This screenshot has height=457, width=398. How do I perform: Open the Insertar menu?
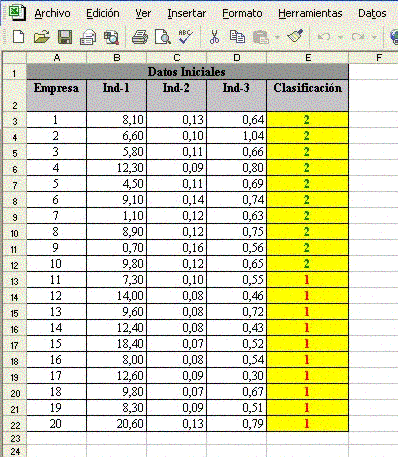pos(187,13)
